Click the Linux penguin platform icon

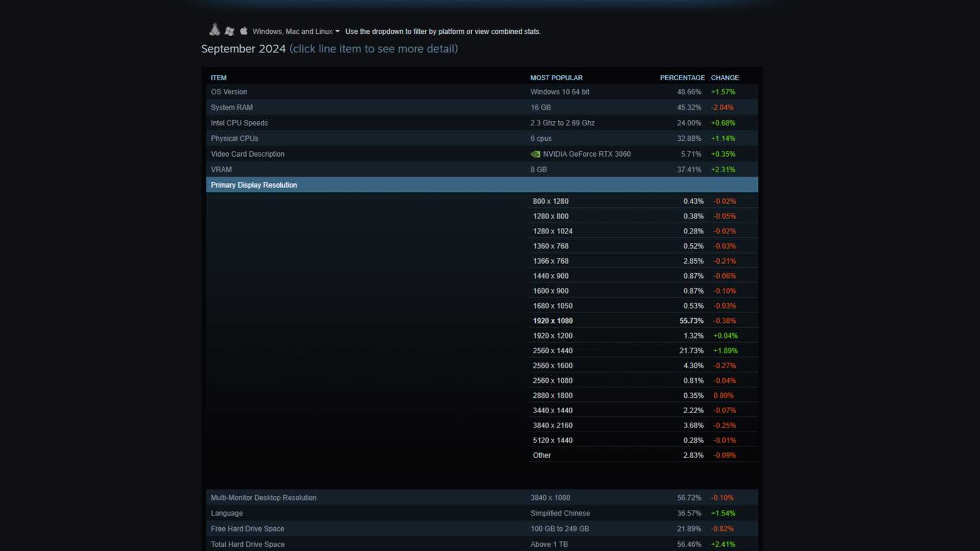214,30
